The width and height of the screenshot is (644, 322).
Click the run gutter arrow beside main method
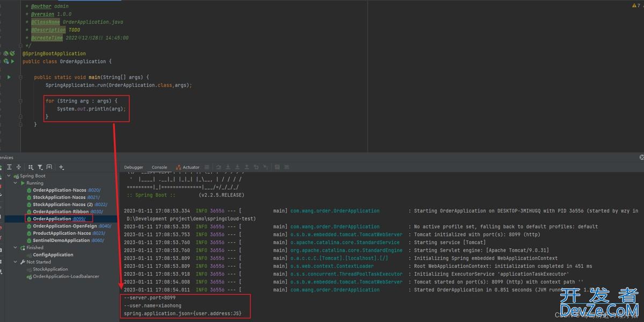tap(9, 77)
